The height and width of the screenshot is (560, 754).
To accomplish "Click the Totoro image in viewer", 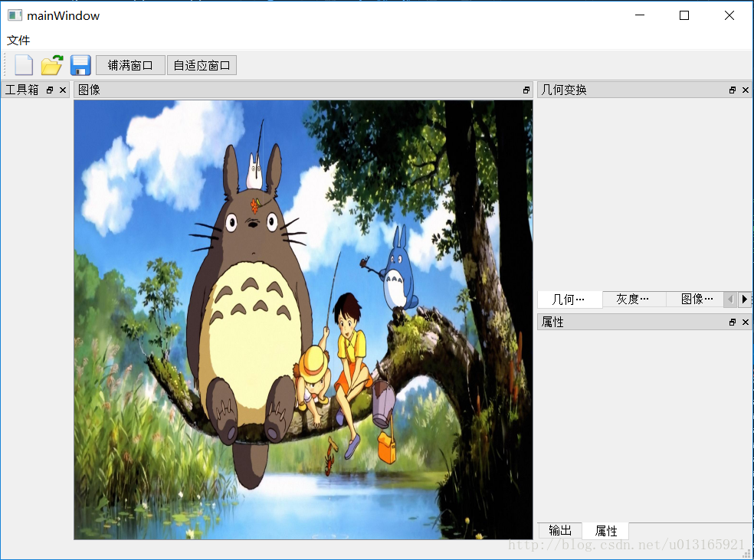I will pyautogui.click(x=303, y=319).
